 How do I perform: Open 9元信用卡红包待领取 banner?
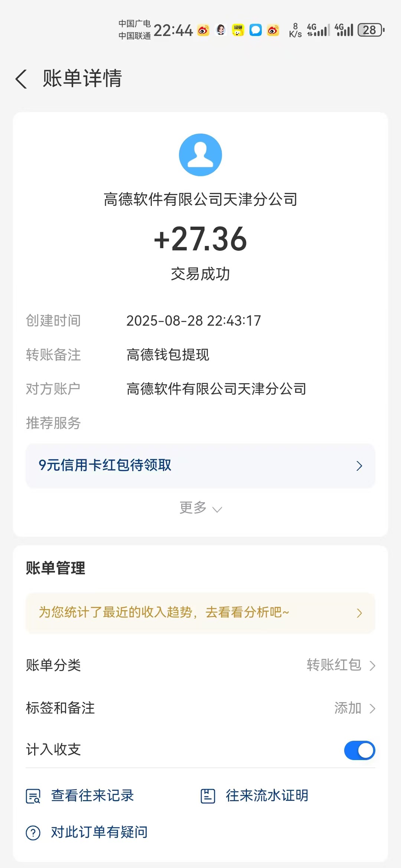[x=200, y=466]
